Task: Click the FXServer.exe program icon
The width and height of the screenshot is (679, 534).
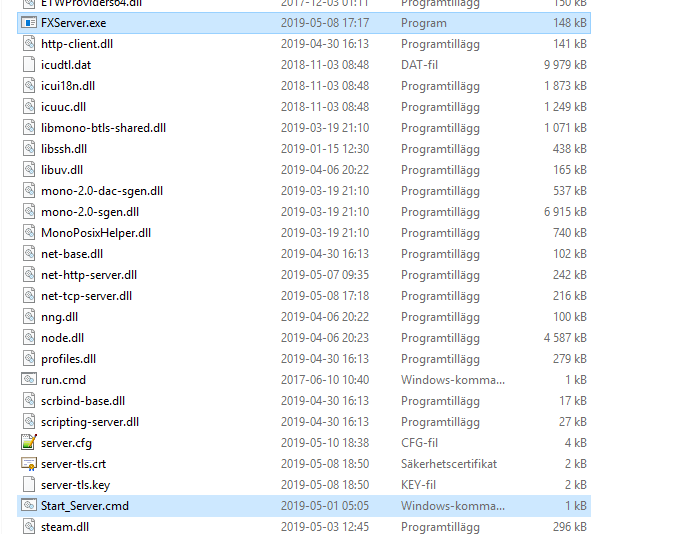Action: tap(29, 23)
